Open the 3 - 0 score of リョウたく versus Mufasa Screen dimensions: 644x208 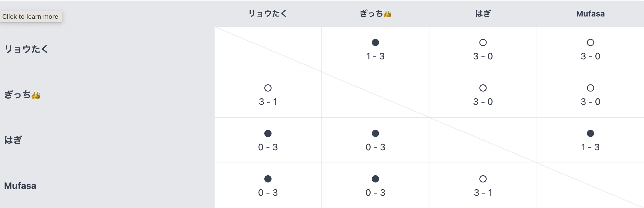tap(590, 56)
